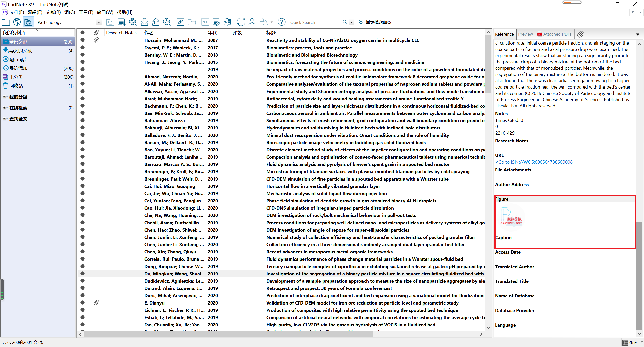The height and width of the screenshot is (347, 644).
Task: Switch to Online Search Mode globe icon
Action: [17, 22]
